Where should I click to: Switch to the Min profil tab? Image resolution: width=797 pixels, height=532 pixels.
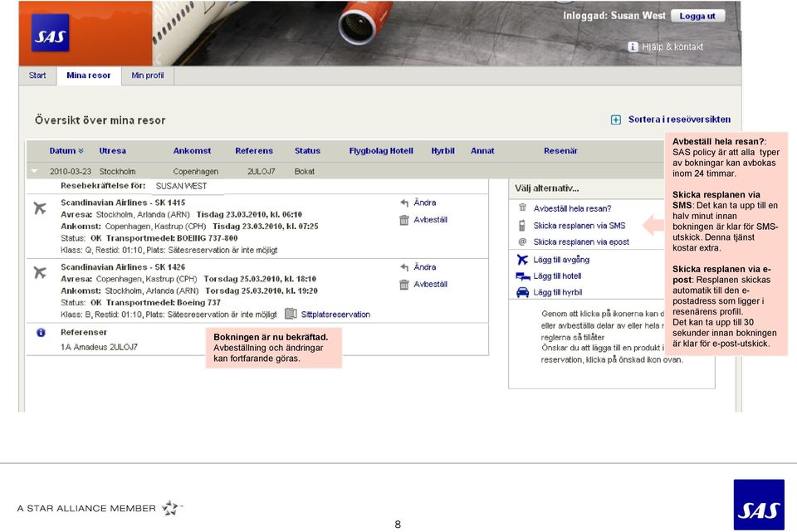point(148,76)
